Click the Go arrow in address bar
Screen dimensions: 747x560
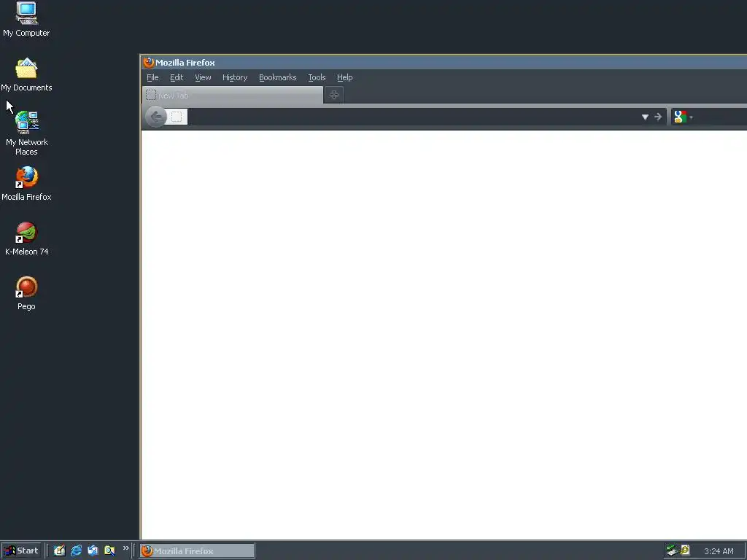point(658,117)
